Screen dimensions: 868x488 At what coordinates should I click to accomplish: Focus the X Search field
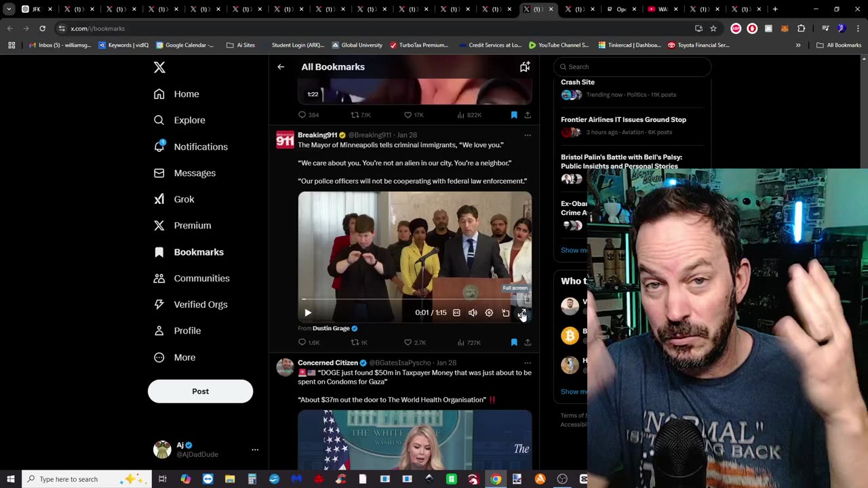click(x=632, y=66)
